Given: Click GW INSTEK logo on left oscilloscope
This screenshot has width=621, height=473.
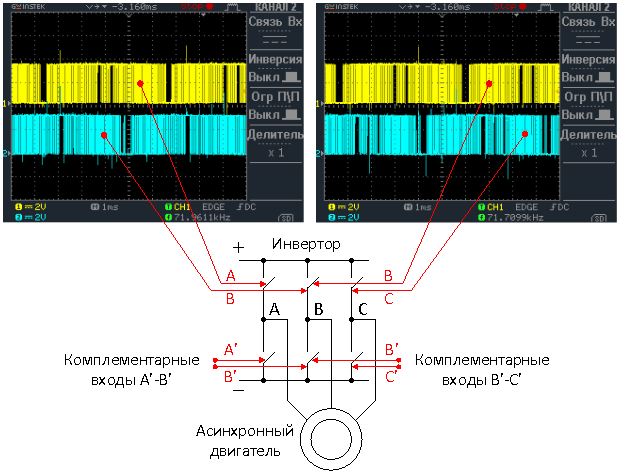Looking at the screenshot, I should (29, 7).
